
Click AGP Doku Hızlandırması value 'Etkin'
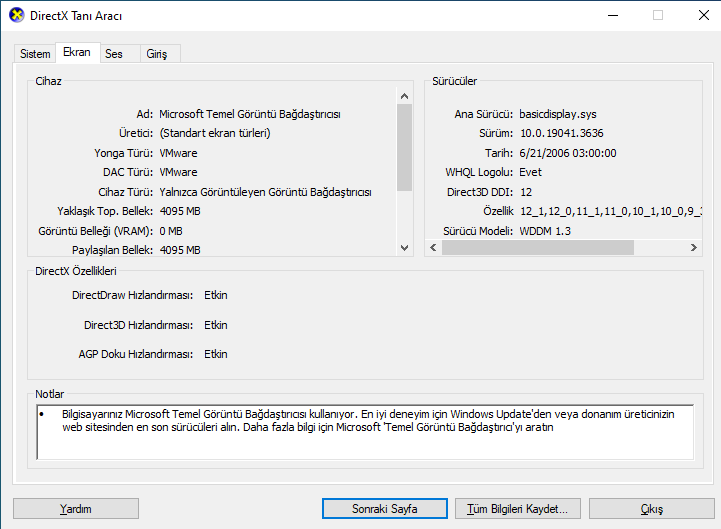click(216, 354)
